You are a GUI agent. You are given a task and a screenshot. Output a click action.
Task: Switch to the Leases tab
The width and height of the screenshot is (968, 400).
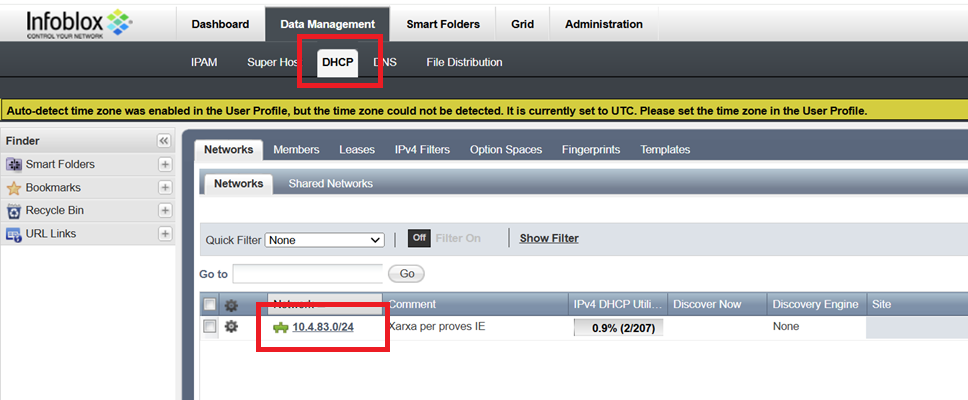[x=357, y=150]
